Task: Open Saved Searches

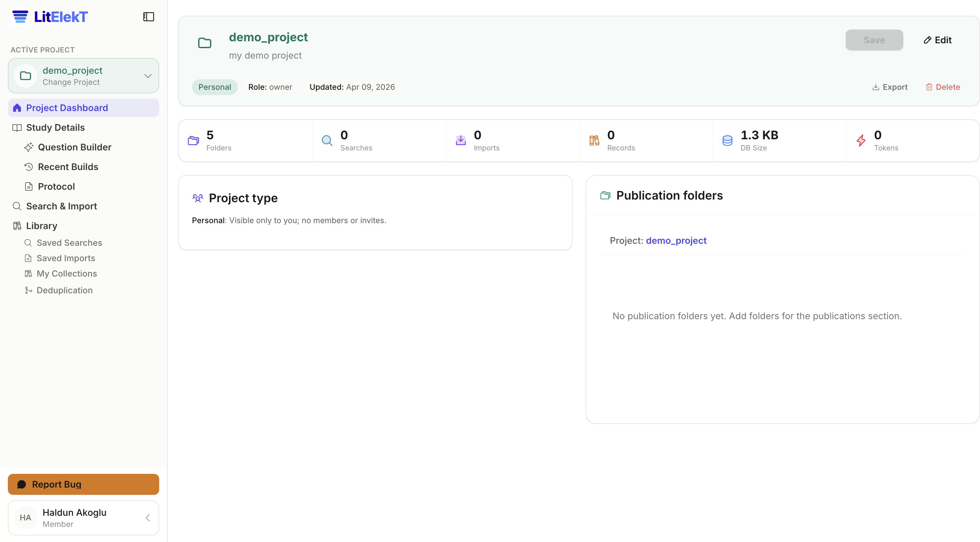Action: point(69,242)
